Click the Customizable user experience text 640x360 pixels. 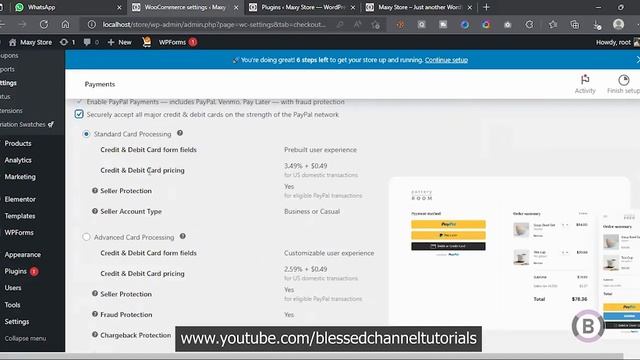[329, 253]
